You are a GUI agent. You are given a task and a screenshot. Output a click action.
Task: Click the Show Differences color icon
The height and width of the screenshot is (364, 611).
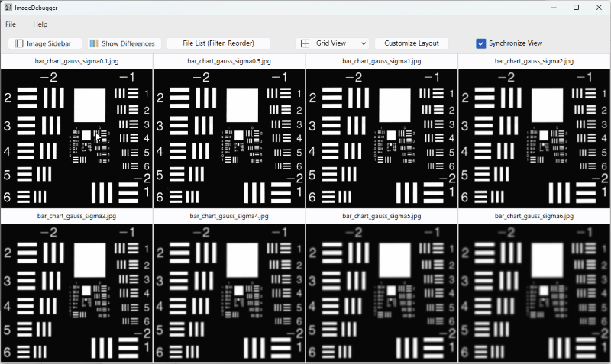point(94,43)
